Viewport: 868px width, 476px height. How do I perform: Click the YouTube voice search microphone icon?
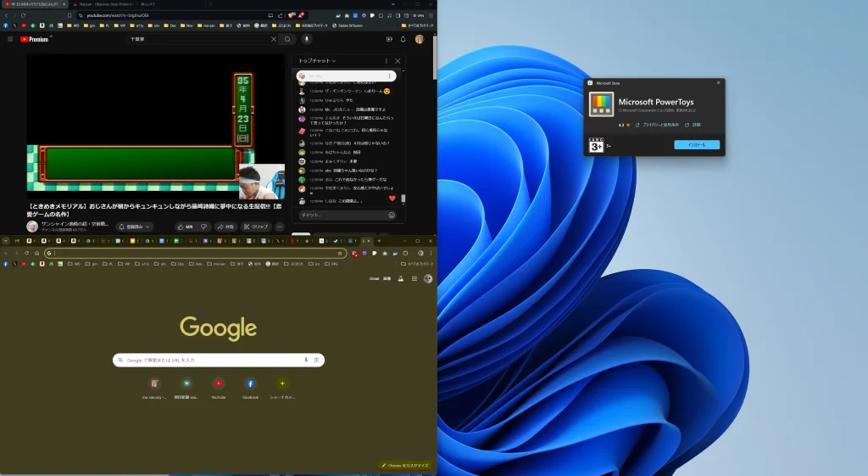[307, 39]
